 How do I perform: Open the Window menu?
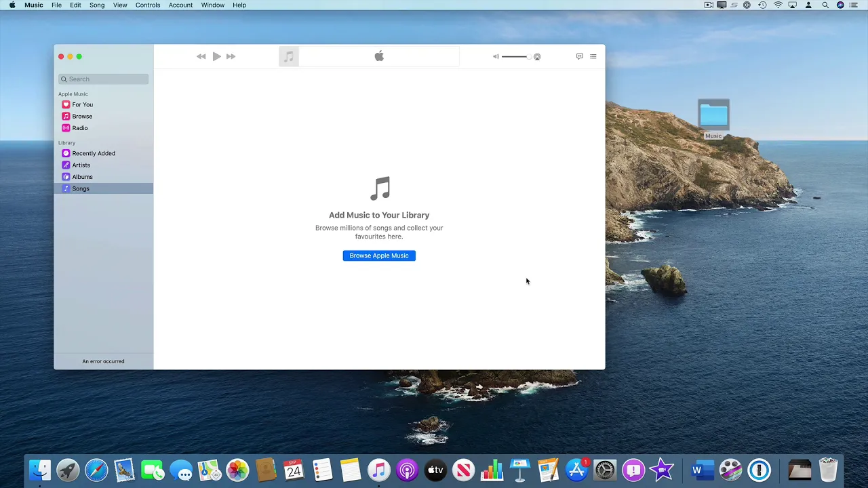(x=213, y=5)
